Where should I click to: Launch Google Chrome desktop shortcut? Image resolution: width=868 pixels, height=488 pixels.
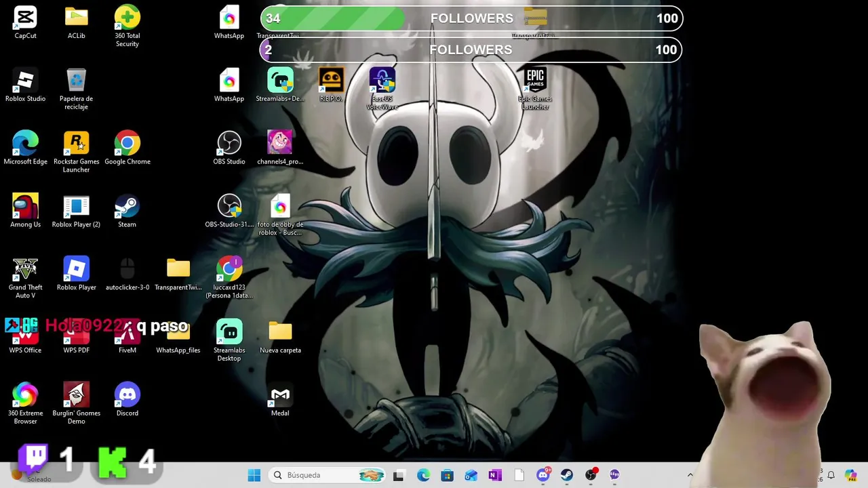pos(127,148)
